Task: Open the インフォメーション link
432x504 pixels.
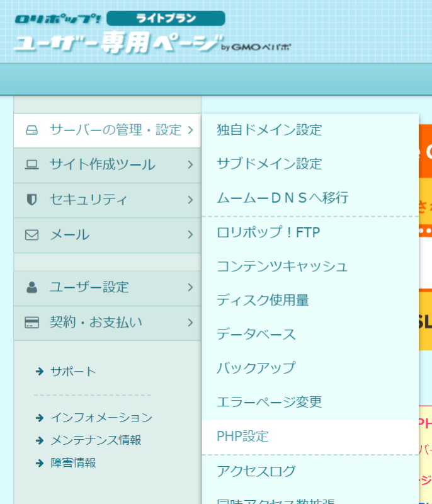Action: point(101,418)
